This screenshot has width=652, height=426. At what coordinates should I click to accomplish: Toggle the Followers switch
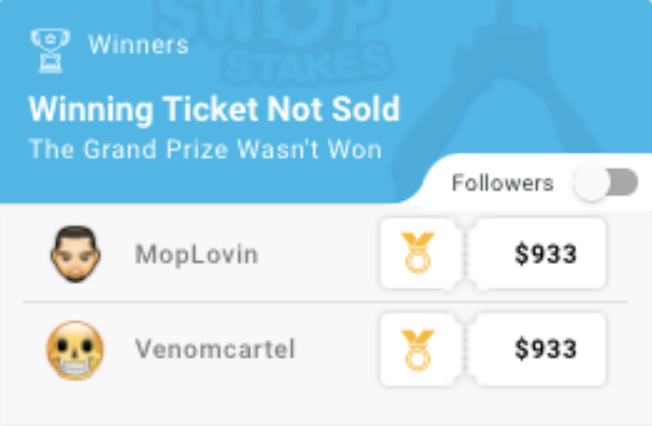(606, 183)
